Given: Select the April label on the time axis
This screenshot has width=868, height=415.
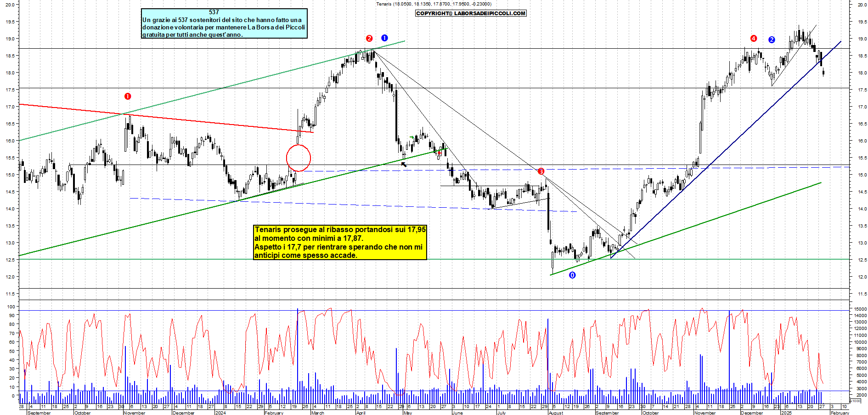Looking at the screenshot, I should 361,413.
